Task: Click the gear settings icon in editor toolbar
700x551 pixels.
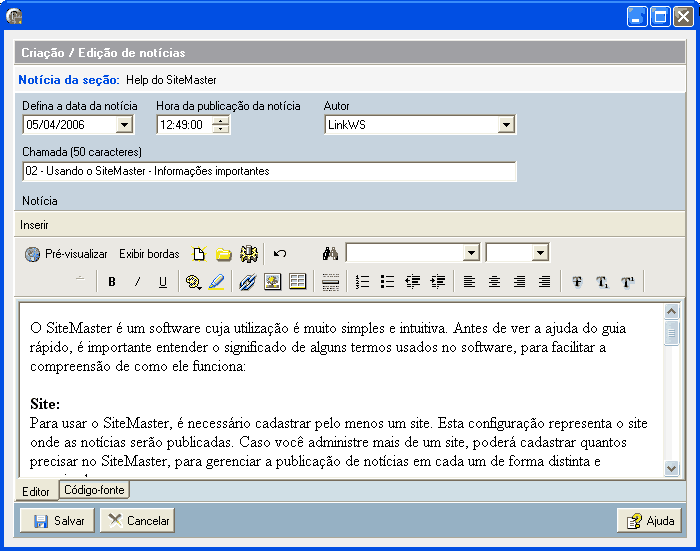Action: (x=249, y=254)
